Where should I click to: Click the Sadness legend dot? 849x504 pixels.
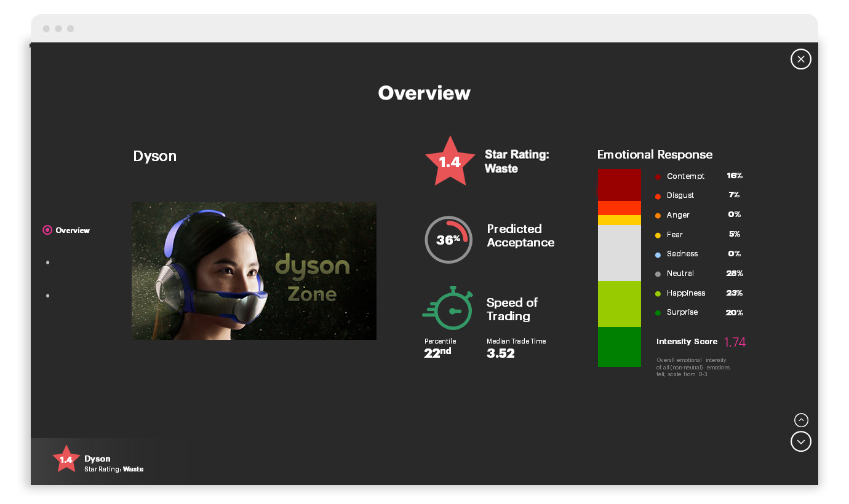[x=658, y=254]
